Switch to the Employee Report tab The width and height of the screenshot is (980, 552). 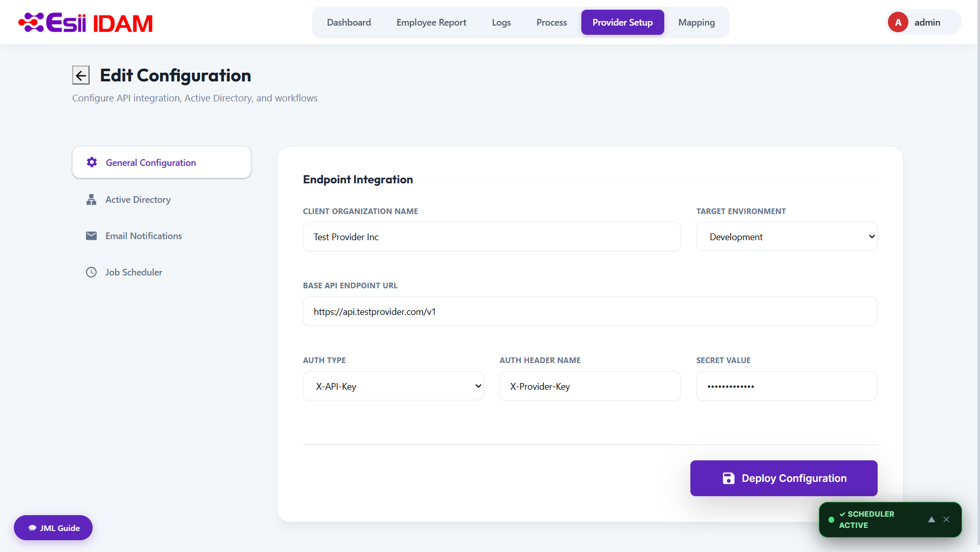click(431, 23)
